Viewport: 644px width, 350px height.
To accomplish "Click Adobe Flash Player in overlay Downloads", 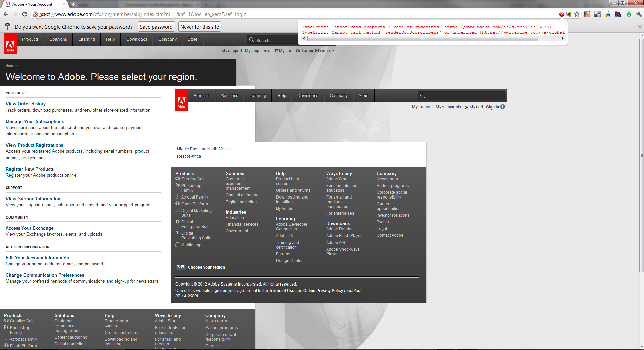I will (344, 236).
